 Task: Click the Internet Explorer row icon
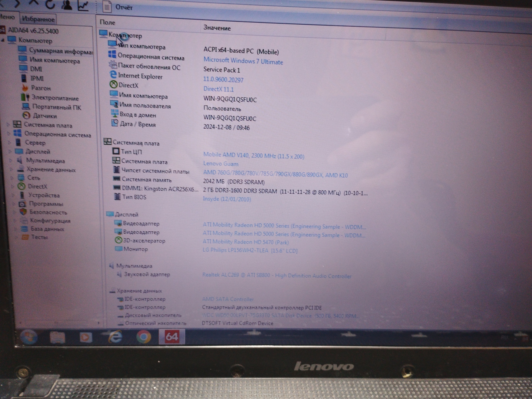113,75
